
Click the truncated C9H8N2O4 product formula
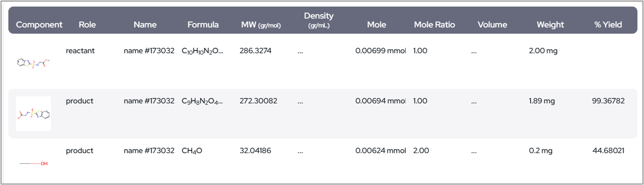point(202,101)
